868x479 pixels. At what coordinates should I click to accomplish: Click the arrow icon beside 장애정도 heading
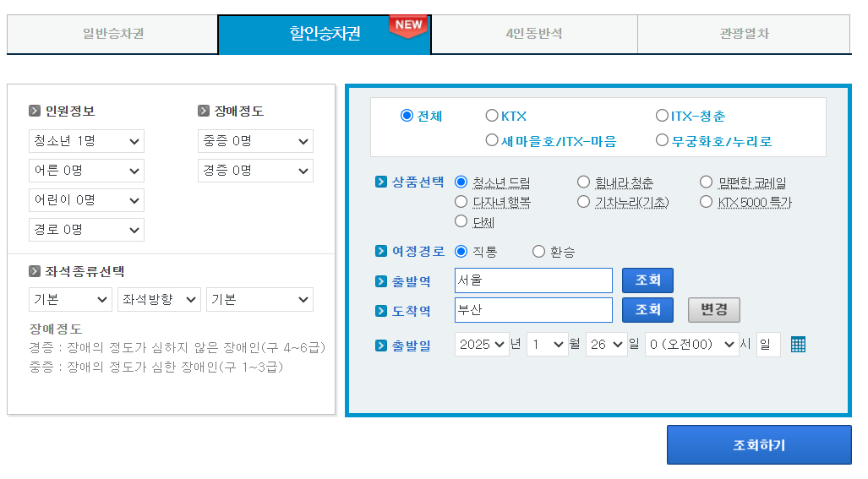tap(203, 111)
